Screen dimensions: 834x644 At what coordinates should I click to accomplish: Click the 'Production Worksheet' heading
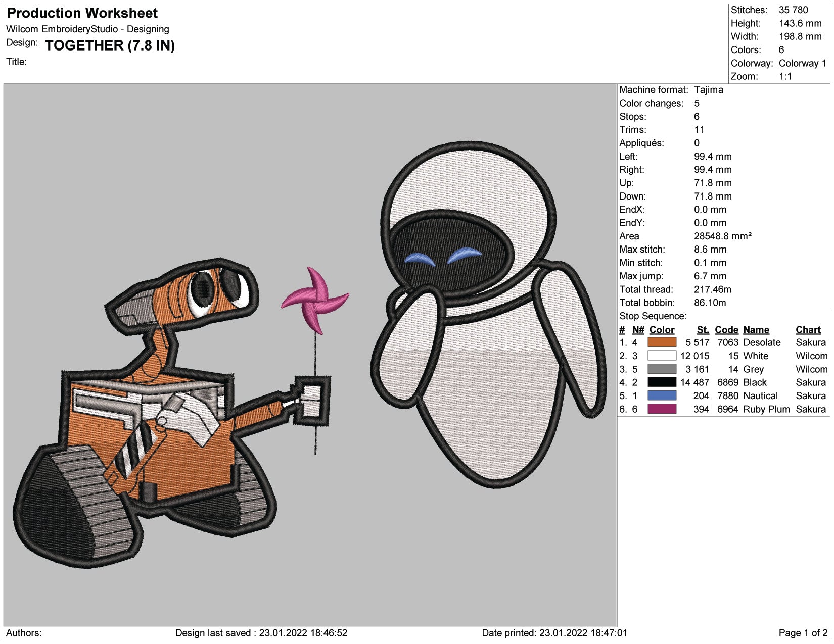[x=82, y=13]
